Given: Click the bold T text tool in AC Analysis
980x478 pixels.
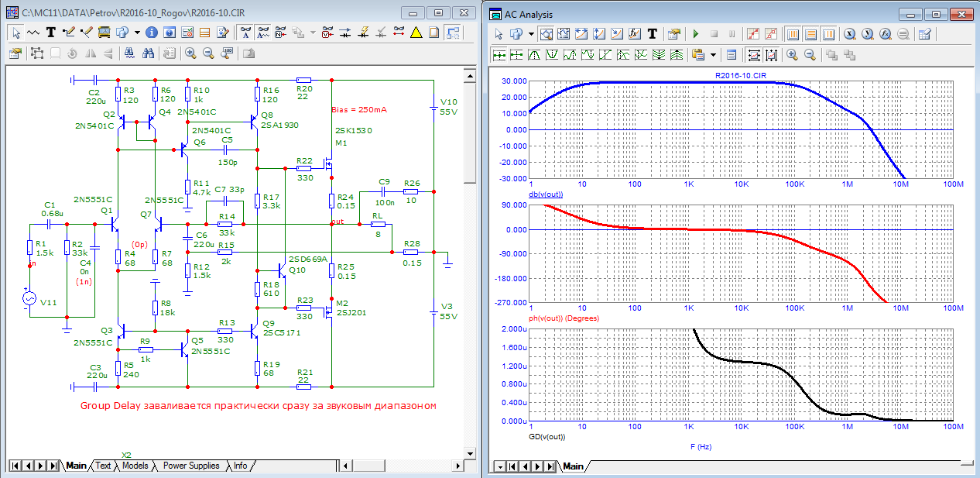Looking at the screenshot, I should (653, 34).
